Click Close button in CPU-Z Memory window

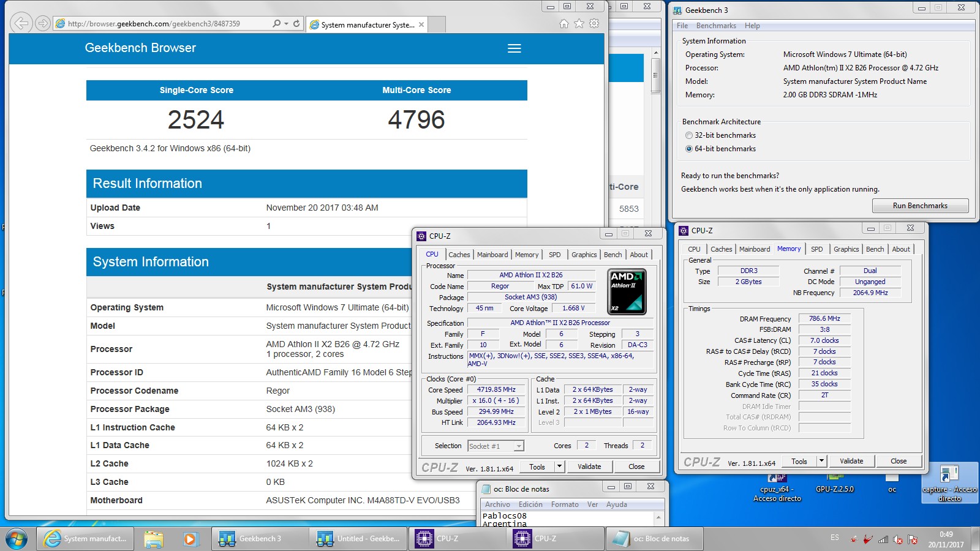(x=899, y=461)
